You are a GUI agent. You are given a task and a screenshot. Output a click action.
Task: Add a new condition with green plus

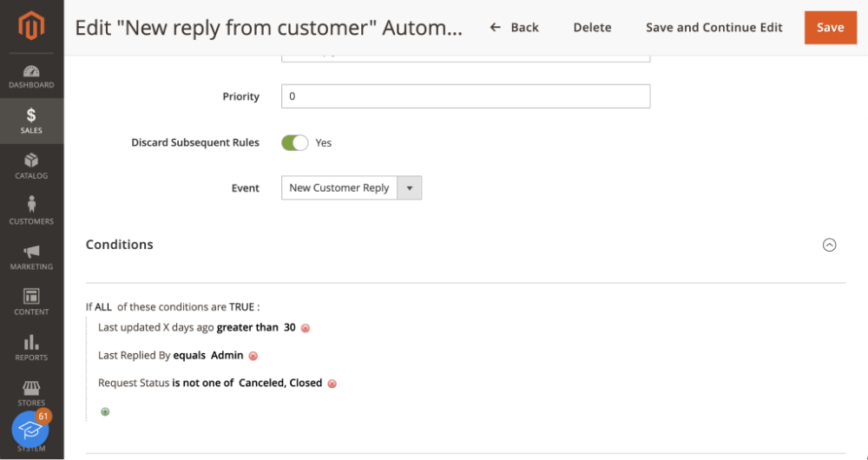[x=105, y=412]
